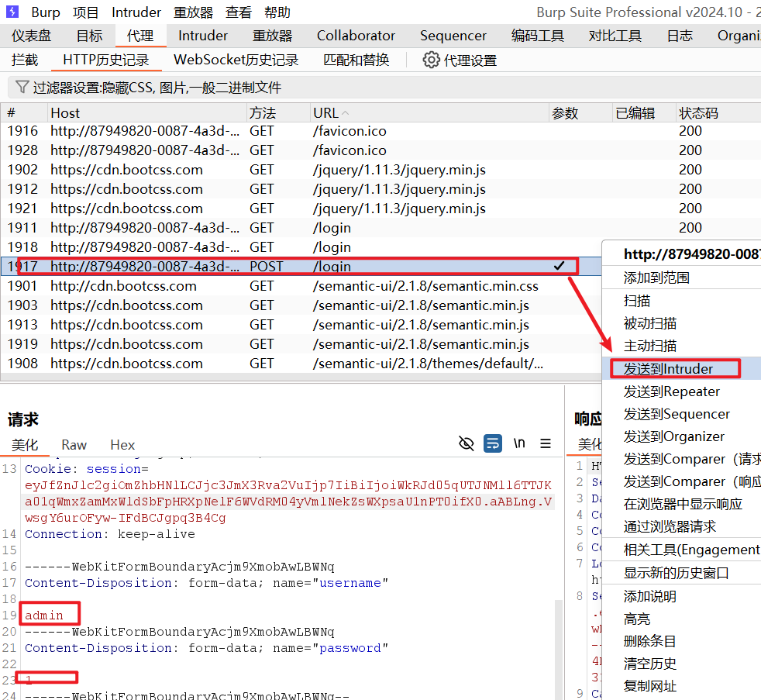
Task: Open the 日志 tab
Action: pos(680,36)
